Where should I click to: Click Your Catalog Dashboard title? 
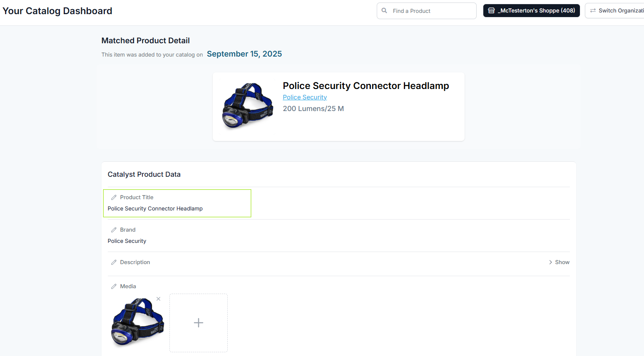[57, 11]
